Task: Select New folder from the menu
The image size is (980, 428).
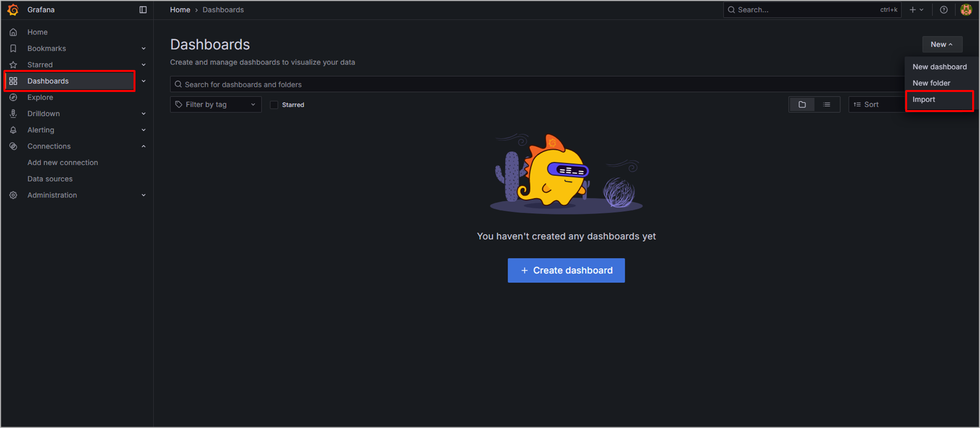Action: (x=931, y=83)
